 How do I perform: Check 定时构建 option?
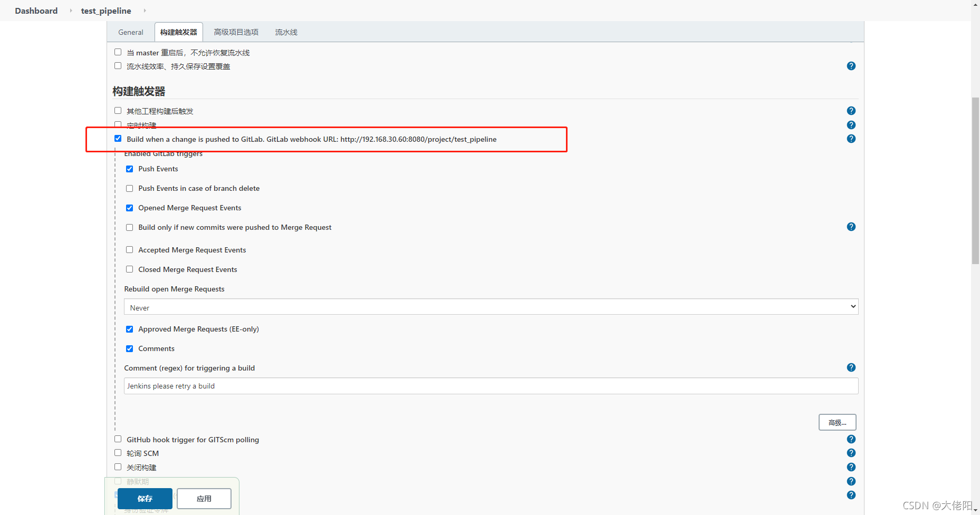[118, 125]
